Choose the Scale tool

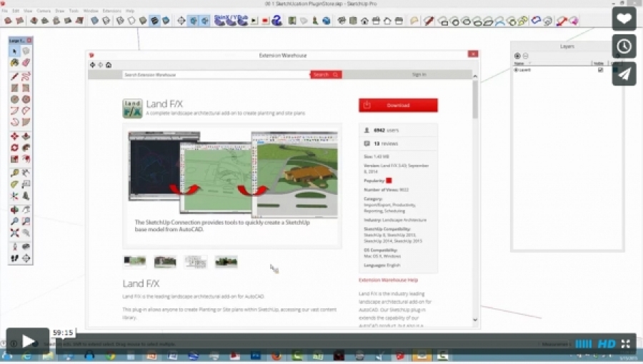pyautogui.click(x=15, y=159)
